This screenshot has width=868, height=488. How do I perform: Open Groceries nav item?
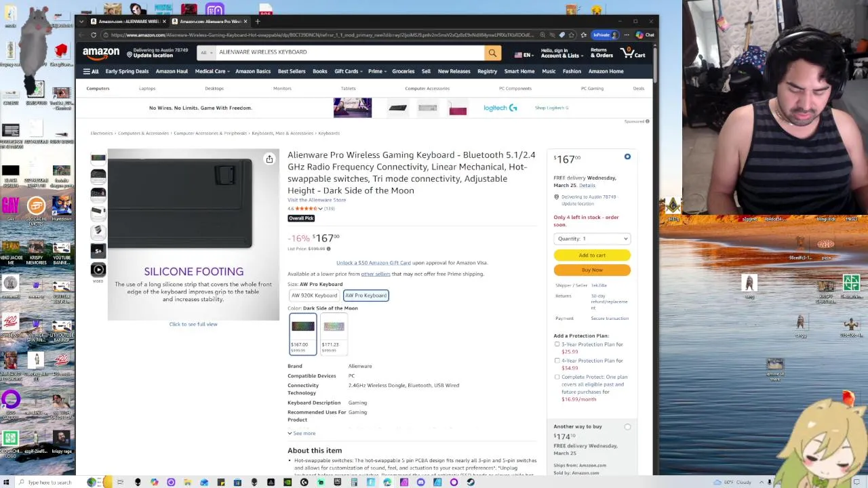[403, 71]
